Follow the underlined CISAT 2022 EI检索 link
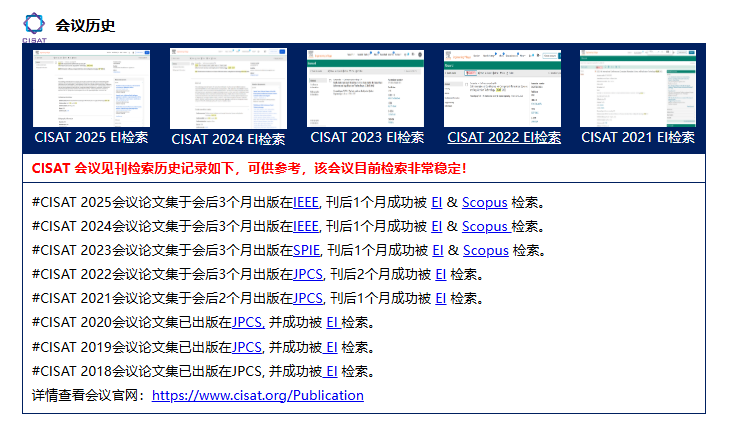This screenshot has height=434, width=730. point(504,137)
